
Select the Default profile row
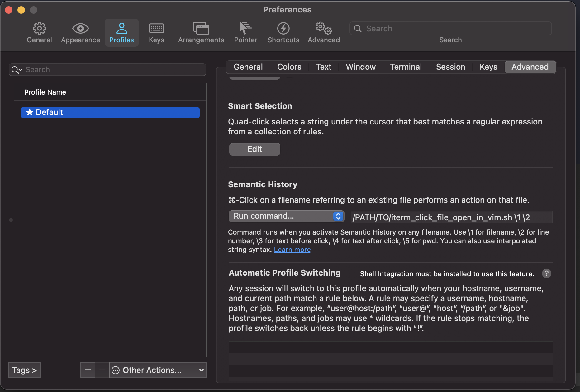pyautogui.click(x=110, y=112)
